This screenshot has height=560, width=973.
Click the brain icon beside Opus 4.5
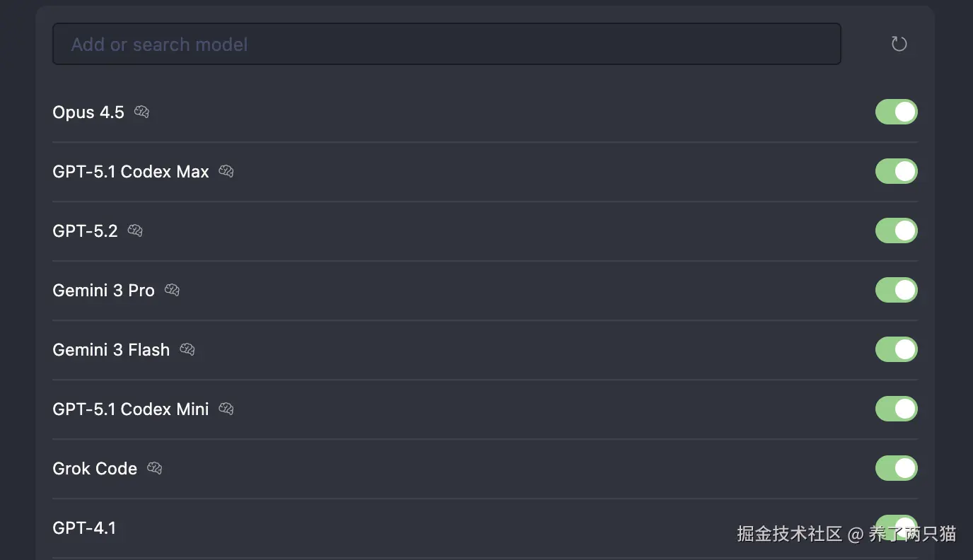pos(141,112)
